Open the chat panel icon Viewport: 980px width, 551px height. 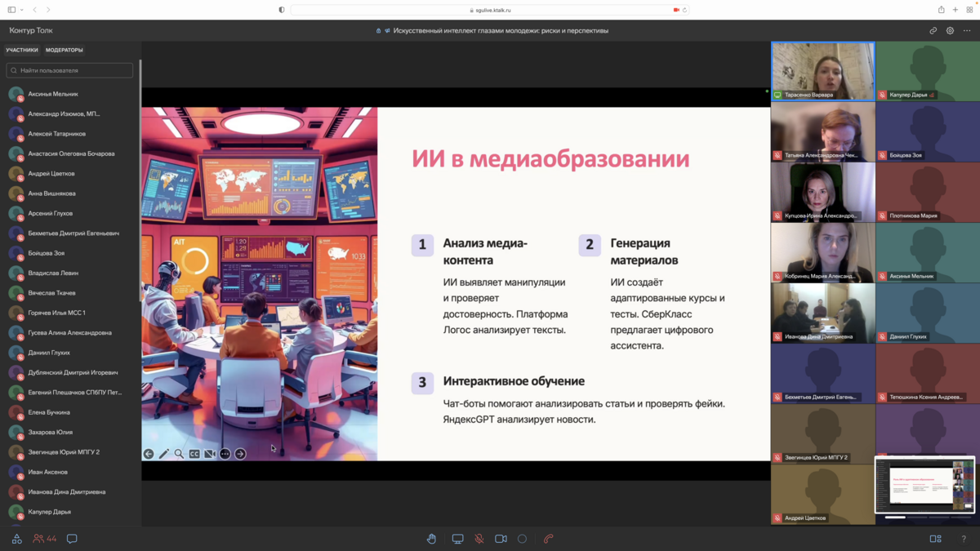(72, 539)
